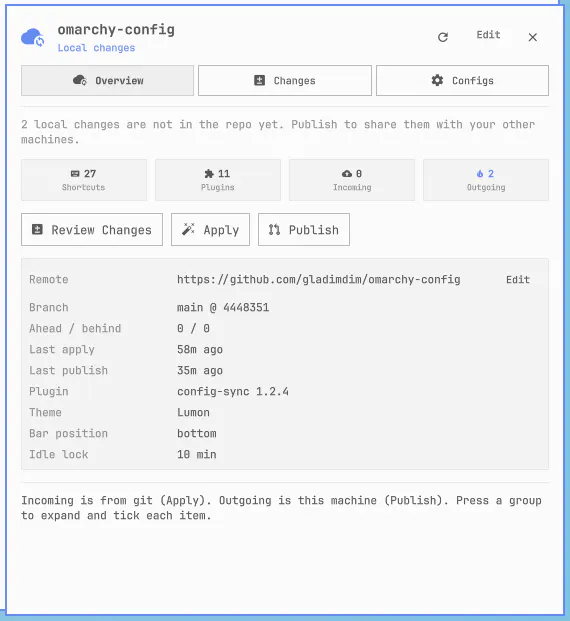Click the keyboard icon beside 27
The width and height of the screenshot is (570, 621).
[x=75, y=174]
